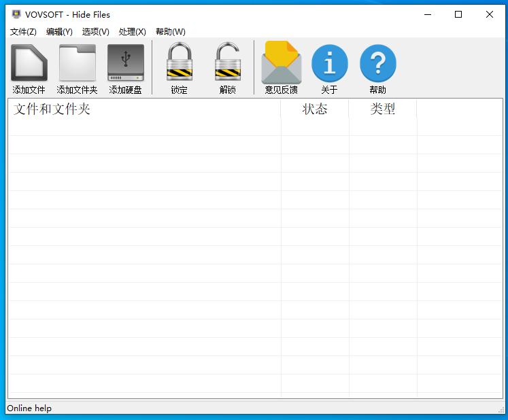
Task: Open the 处理(X) menu
Action: tap(132, 32)
